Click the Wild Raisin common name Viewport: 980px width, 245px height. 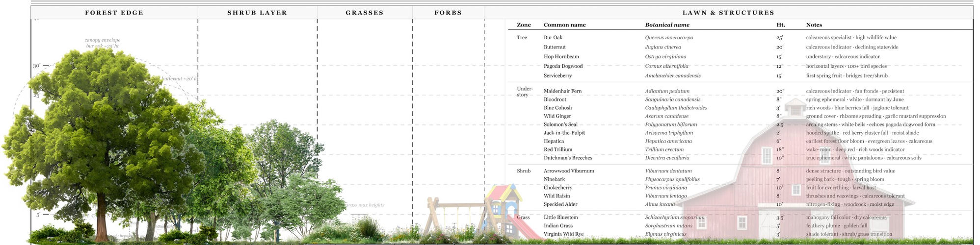pos(556,196)
